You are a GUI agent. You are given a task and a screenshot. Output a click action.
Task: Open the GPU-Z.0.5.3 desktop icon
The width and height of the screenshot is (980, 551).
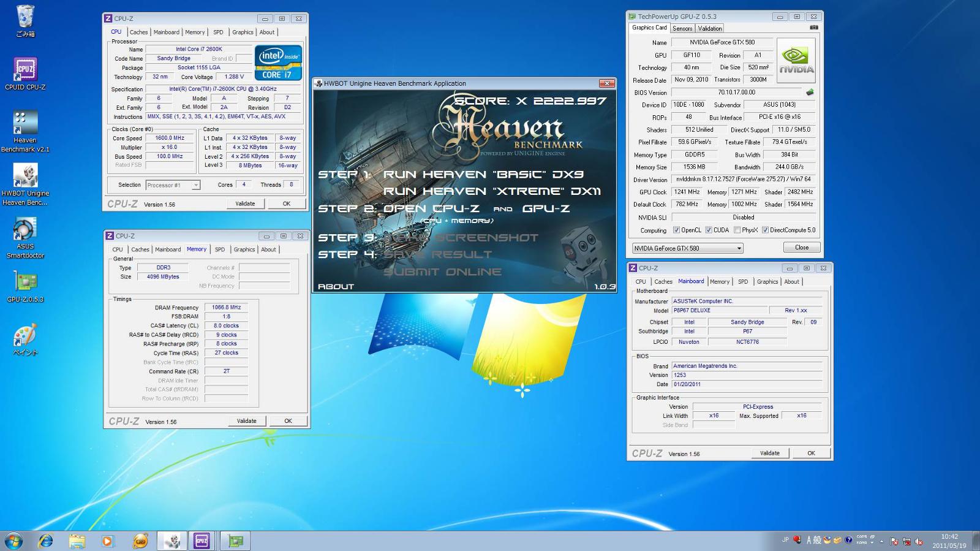click(x=25, y=287)
